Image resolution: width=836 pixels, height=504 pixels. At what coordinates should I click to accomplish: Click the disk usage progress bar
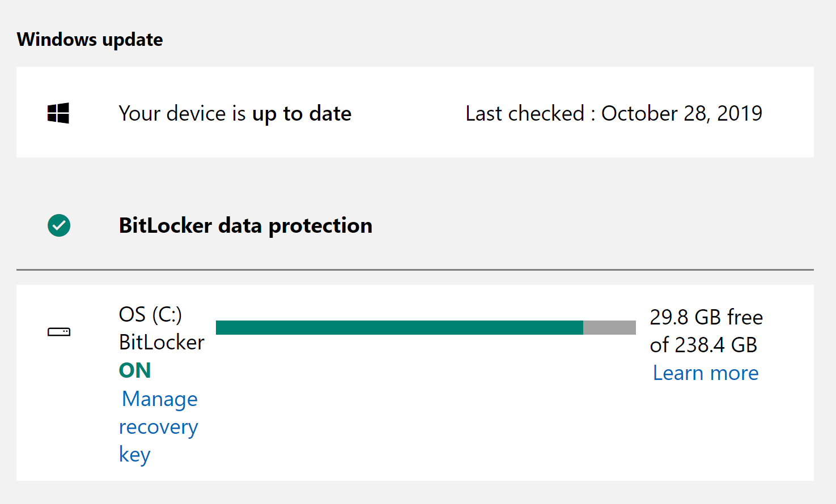click(426, 327)
